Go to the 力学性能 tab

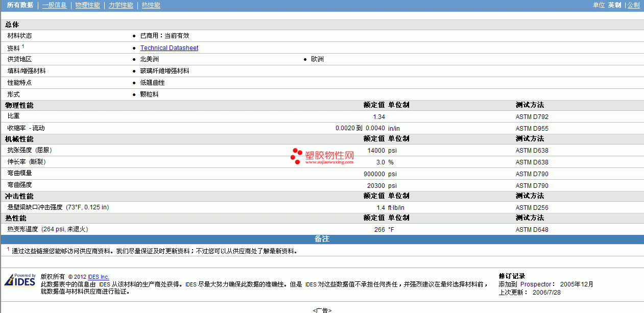[x=121, y=5]
